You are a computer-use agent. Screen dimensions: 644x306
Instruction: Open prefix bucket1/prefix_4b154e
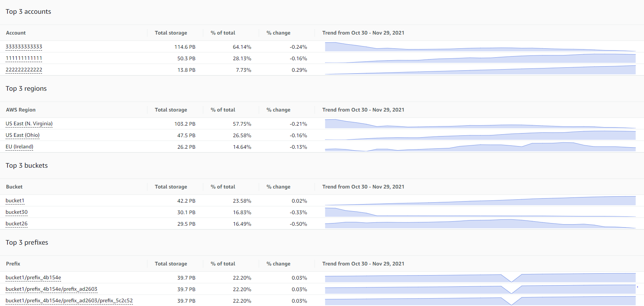point(33,278)
